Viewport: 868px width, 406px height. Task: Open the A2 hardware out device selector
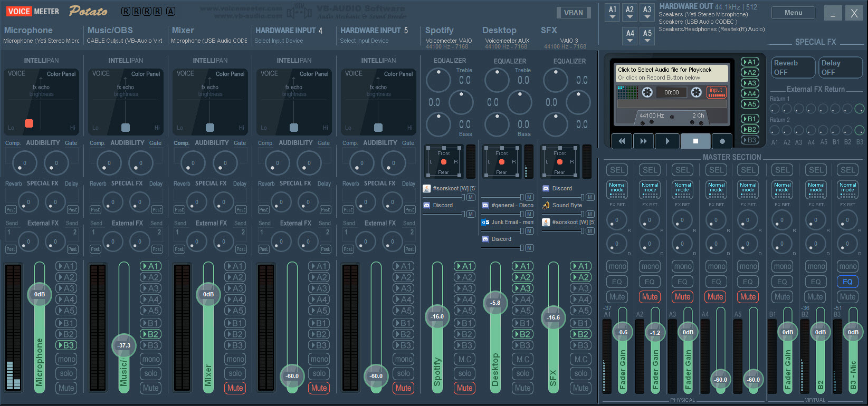(x=629, y=13)
